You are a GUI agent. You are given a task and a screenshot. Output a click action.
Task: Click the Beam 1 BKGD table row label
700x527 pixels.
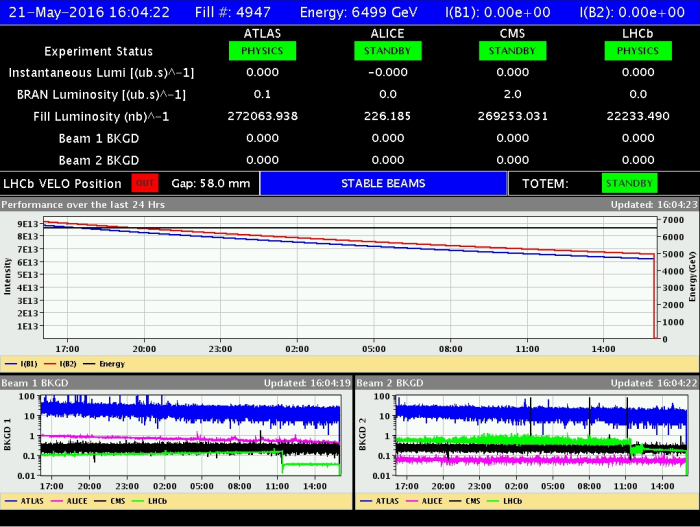[x=99, y=138]
